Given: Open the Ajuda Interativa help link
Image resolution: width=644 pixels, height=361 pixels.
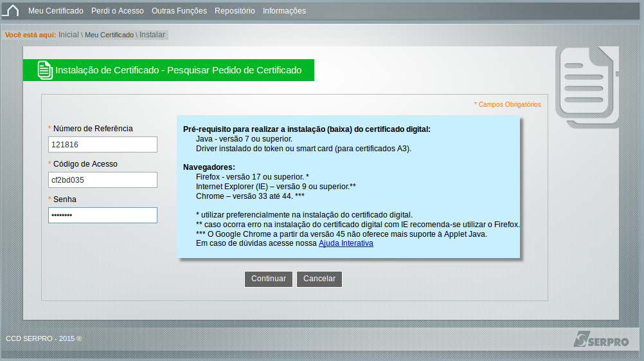Looking at the screenshot, I should coord(346,243).
